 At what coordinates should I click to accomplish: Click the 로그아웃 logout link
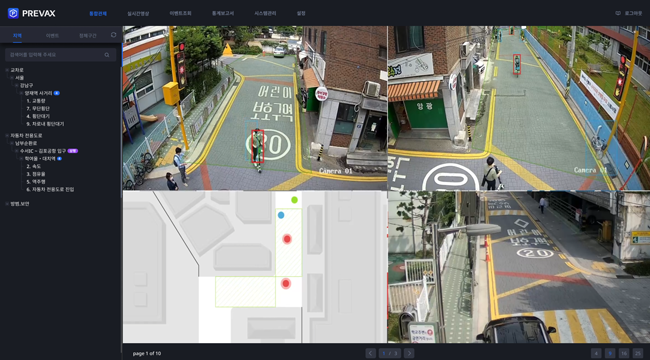[x=633, y=13]
